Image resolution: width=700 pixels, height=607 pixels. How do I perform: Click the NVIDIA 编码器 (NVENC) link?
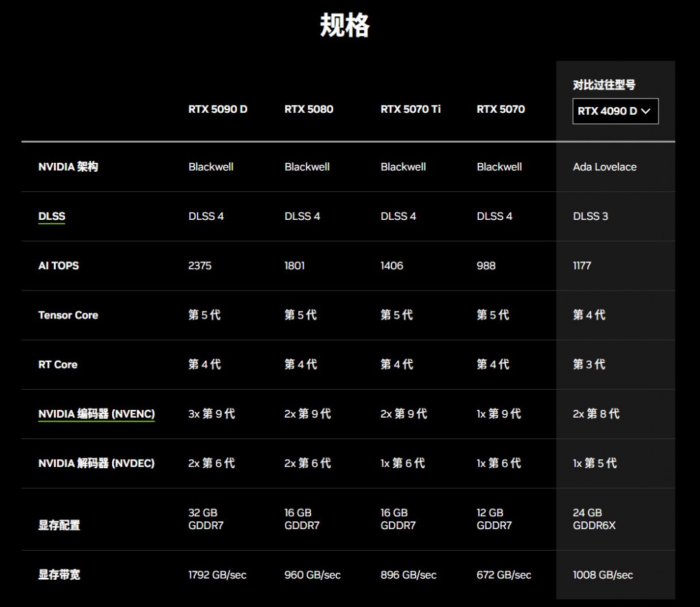coord(97,414)
